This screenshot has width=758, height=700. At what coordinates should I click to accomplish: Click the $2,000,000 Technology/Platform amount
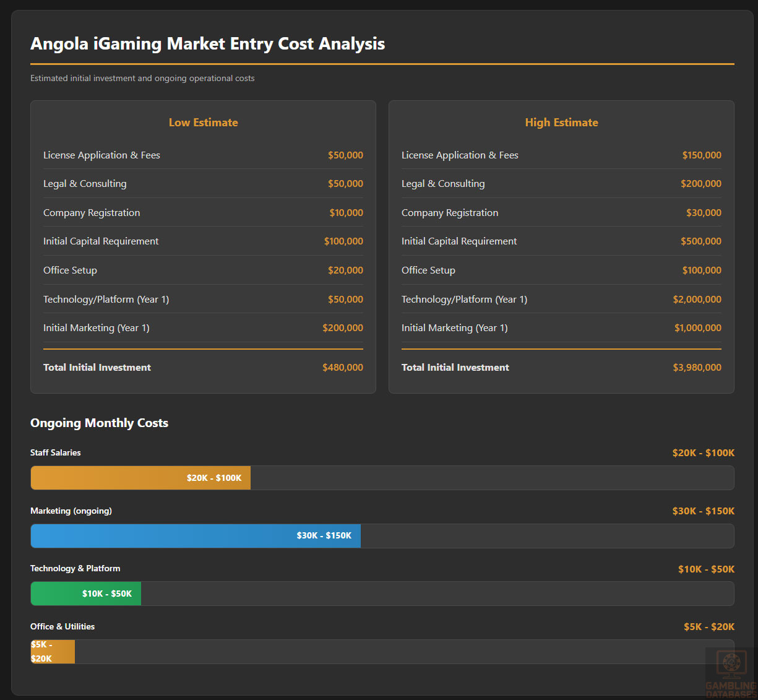tap(697, 300)
